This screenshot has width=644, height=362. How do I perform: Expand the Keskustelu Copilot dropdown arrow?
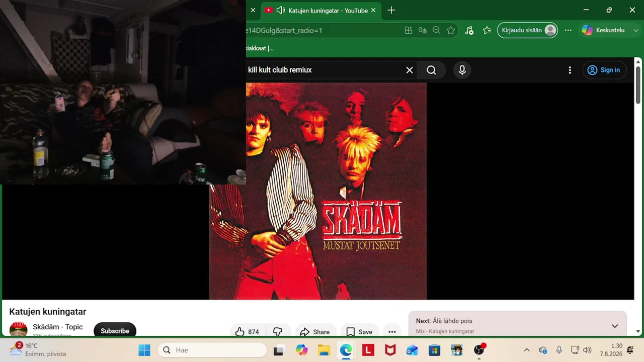(x=636, y=30)
